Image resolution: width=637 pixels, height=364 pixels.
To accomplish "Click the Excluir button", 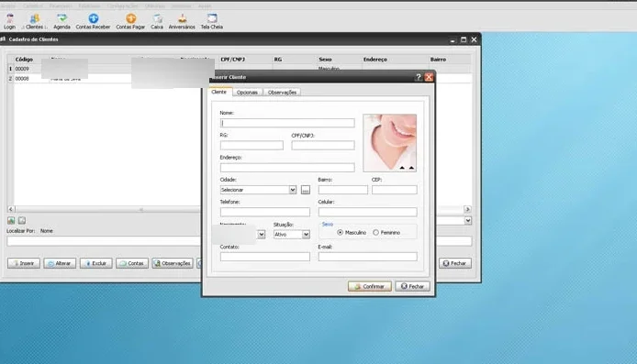I will coord(95,263).
